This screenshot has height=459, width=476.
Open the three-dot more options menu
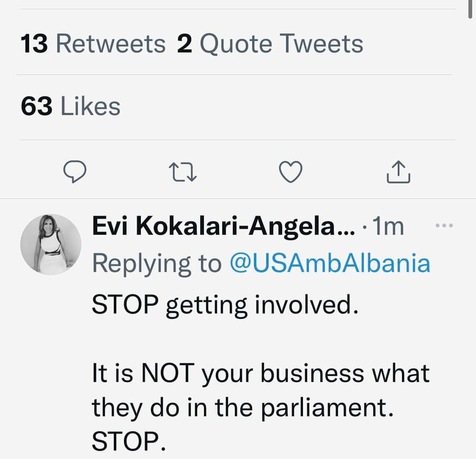pos(444,226)
